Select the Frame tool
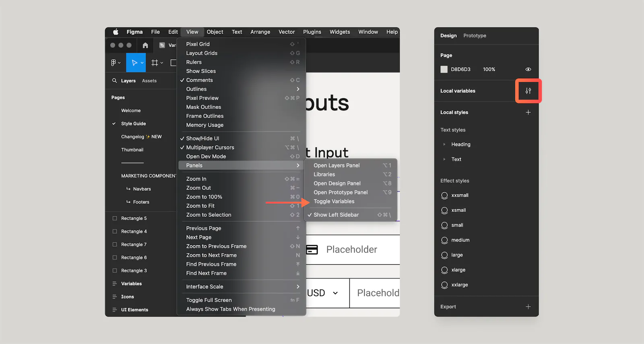The width and height of the screenshot is (644, 344). 155,63
